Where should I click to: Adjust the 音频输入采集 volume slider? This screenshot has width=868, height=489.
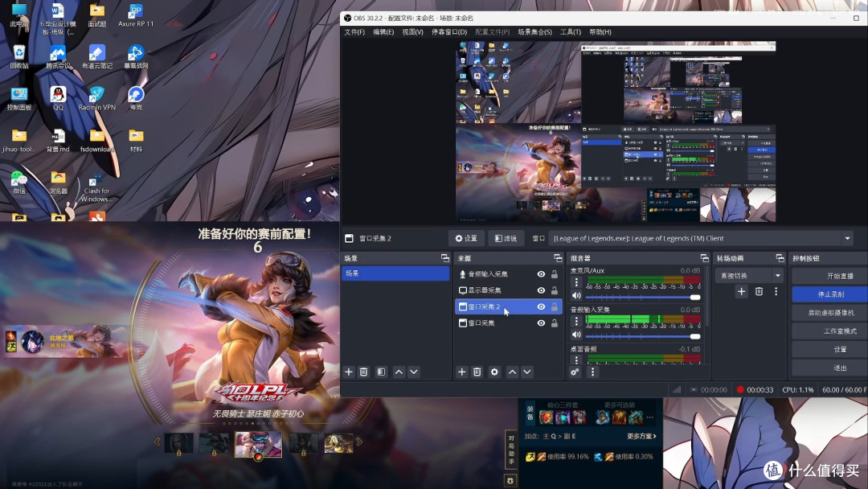[x=643, y=336]
